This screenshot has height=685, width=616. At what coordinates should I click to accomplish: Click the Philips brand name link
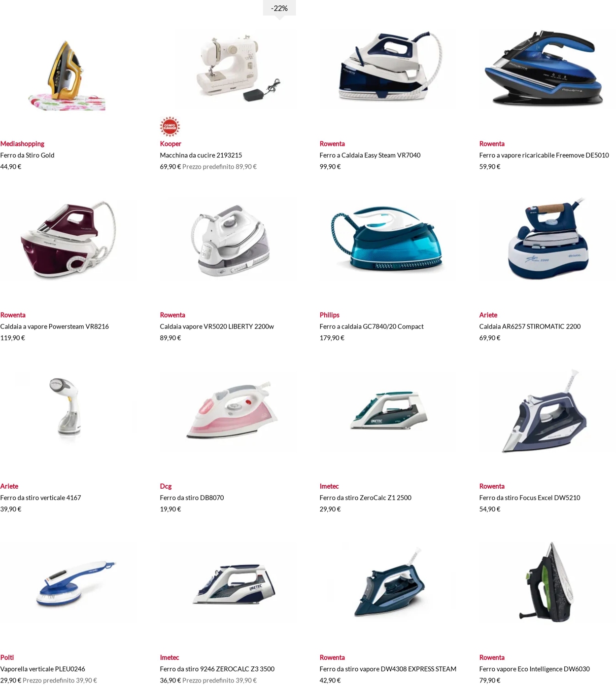(x=329, y=315)
